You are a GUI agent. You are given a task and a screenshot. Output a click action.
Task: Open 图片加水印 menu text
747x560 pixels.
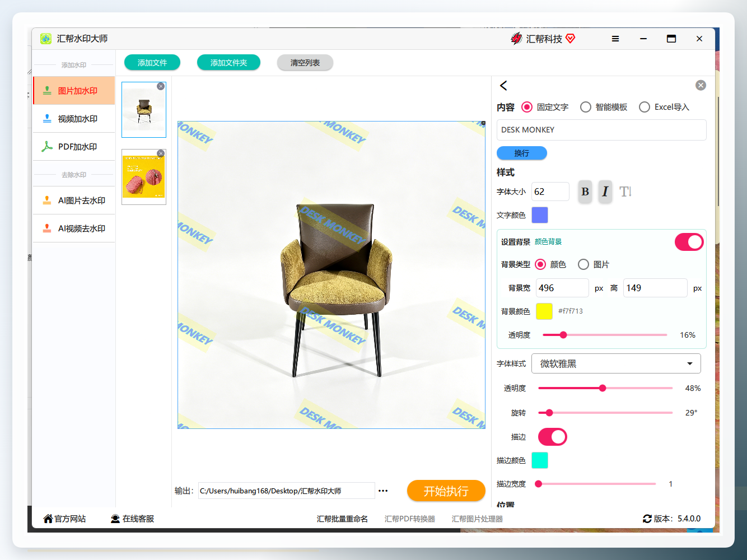(78, 91)
